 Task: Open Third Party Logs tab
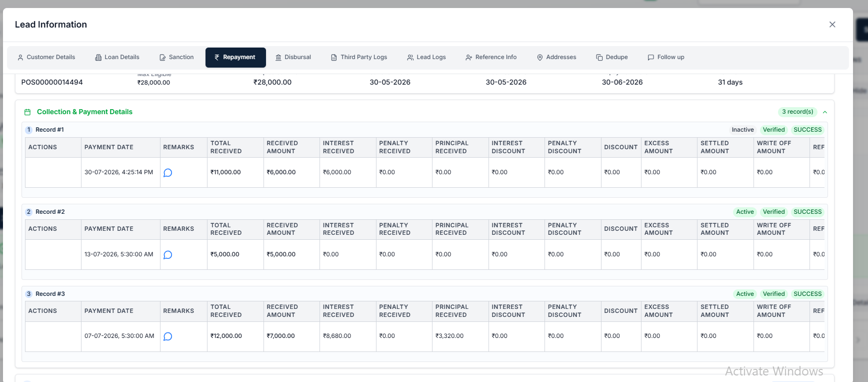(359, 57)
